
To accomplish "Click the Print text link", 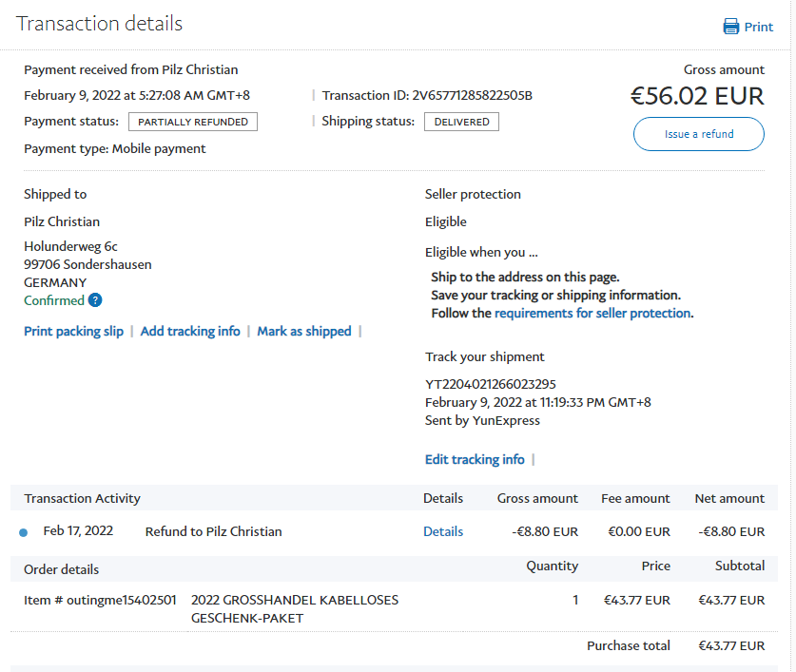I will (758, 27).
